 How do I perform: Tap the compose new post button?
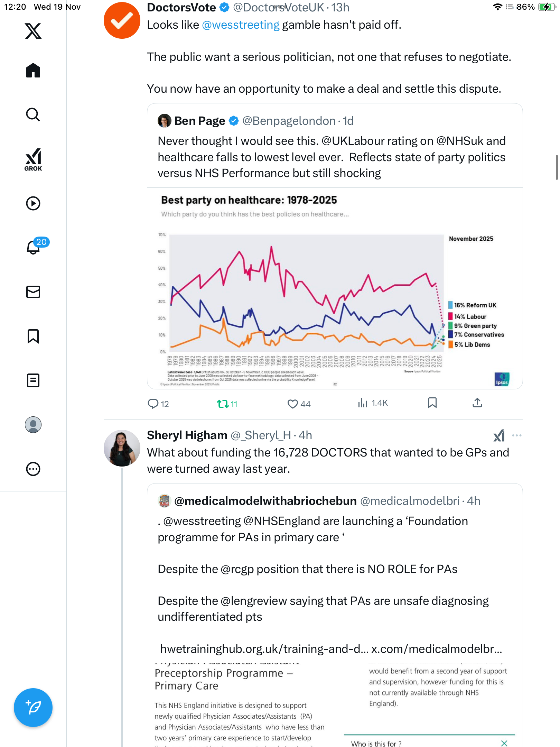pyautogui.click(x=33, y=708)
